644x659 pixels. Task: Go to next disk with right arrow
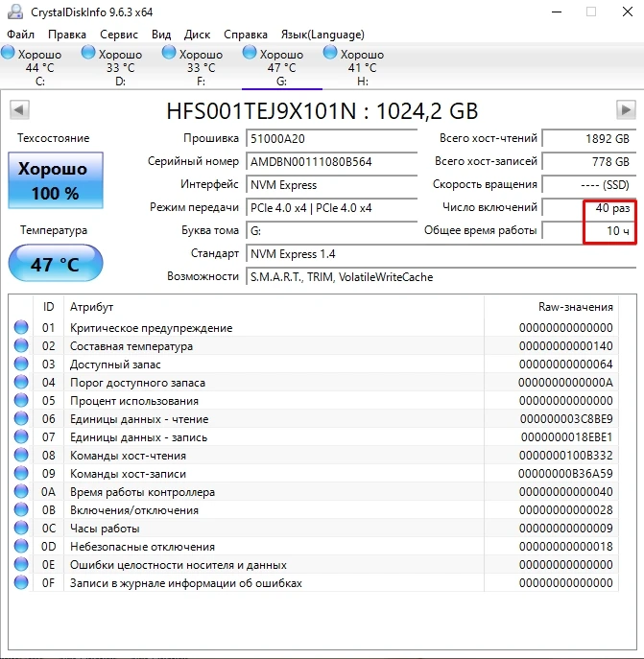(626, 110)
